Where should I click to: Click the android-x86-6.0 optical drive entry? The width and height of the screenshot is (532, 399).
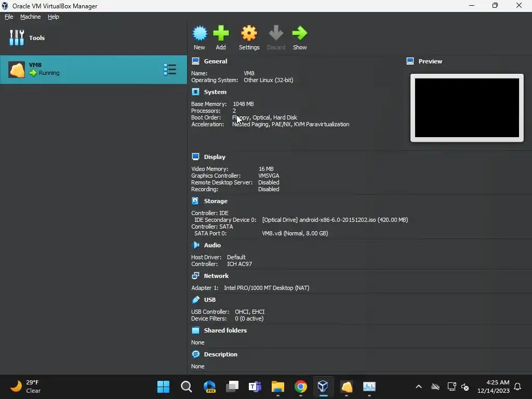coord(335,220)
